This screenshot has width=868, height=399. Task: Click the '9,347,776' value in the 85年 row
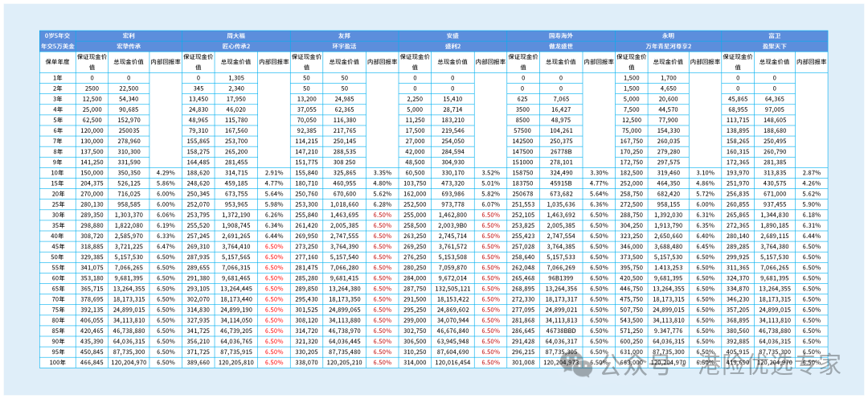click(668, 331)
